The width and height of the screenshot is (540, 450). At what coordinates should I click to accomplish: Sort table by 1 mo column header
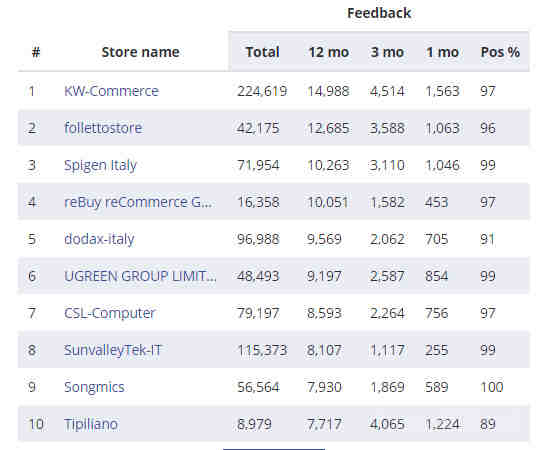click(442, 52)
